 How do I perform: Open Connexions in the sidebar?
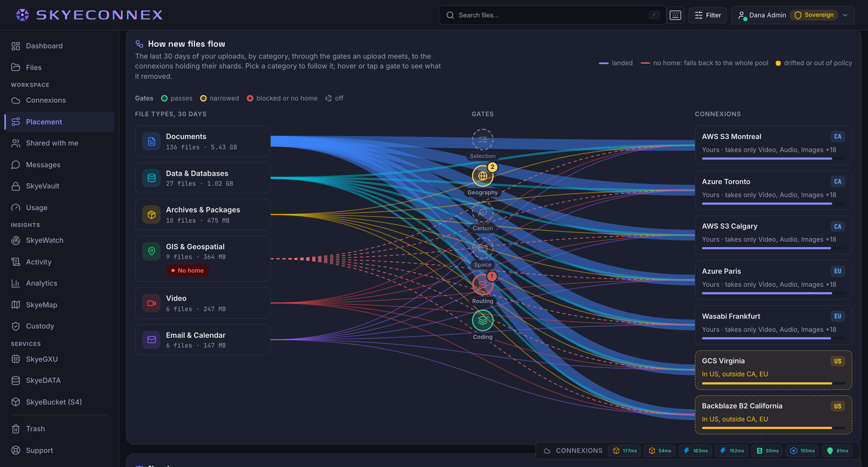point(59,100)
